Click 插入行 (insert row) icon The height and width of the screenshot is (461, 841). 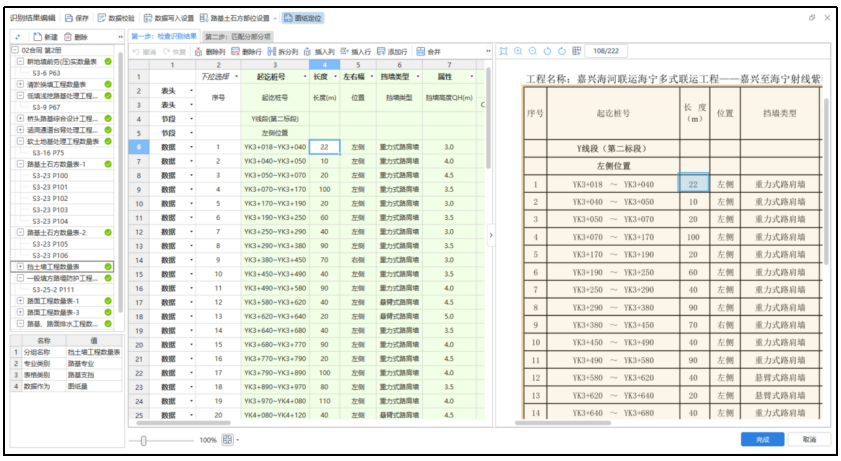click(356, 51)
